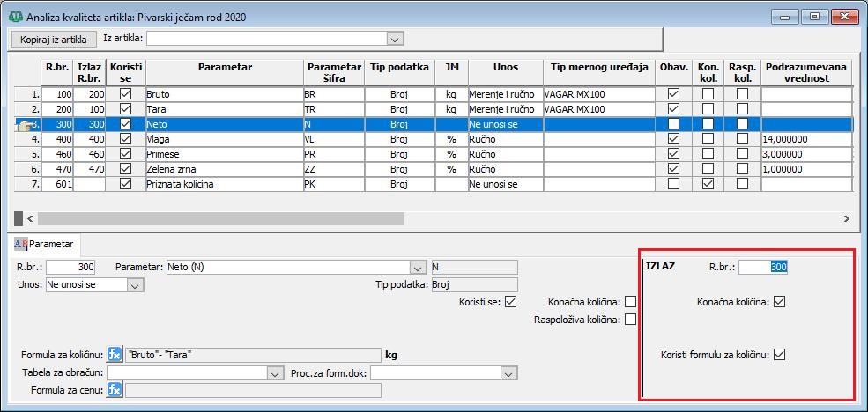Click the horizontal scrollbar right arrow
The width and height of the screenshot is (868, 412).
pyautogui.click(x=847, y=218)
